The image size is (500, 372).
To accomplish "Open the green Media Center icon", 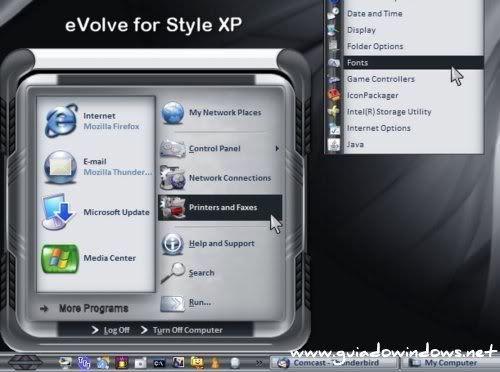I will point(60,258).
